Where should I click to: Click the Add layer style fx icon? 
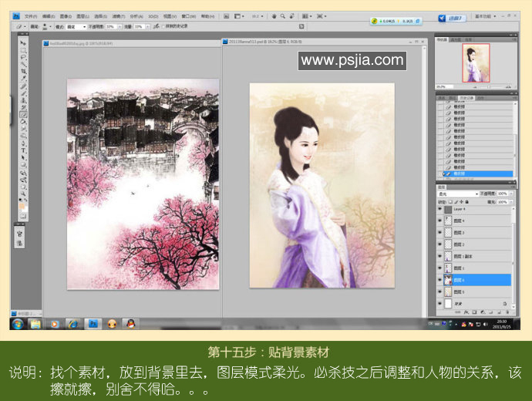(466, 312)
